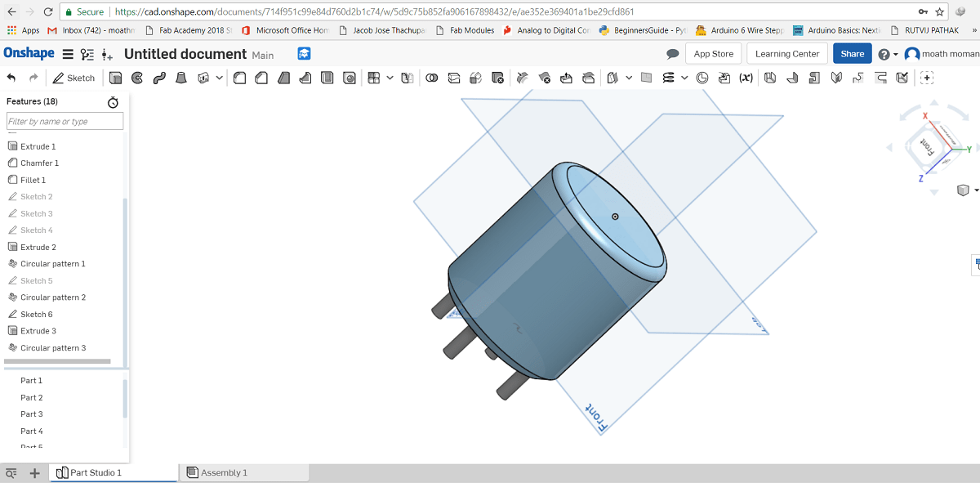Select the Chamfer tool in the toolbar
The image size is (980, 483).
tap(261, 78)
